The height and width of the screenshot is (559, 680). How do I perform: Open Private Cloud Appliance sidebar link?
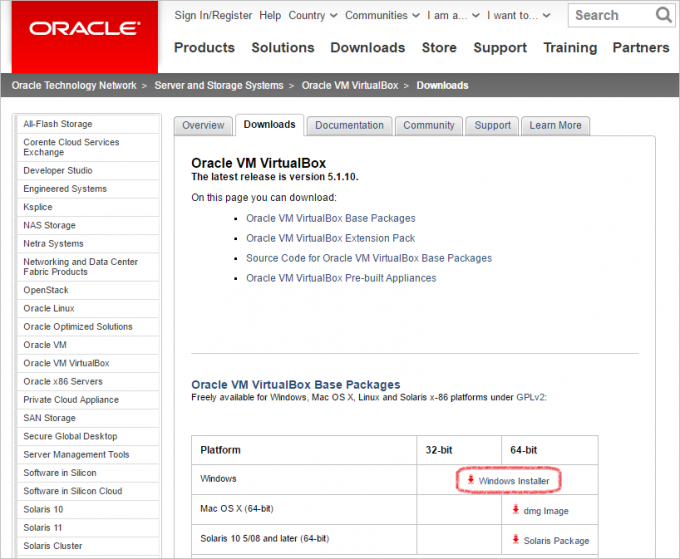[71, 400]
